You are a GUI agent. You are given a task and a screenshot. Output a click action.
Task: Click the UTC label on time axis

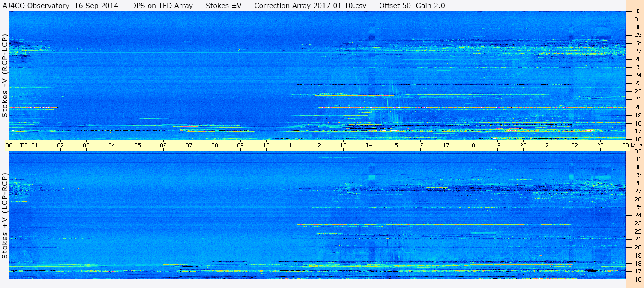(x=21, y=145)
